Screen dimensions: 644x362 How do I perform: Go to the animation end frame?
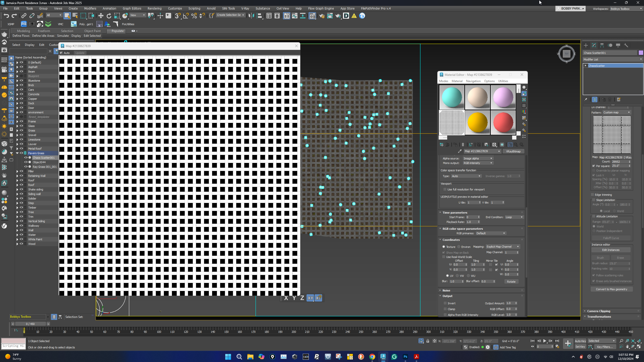(x=557, y=341)
